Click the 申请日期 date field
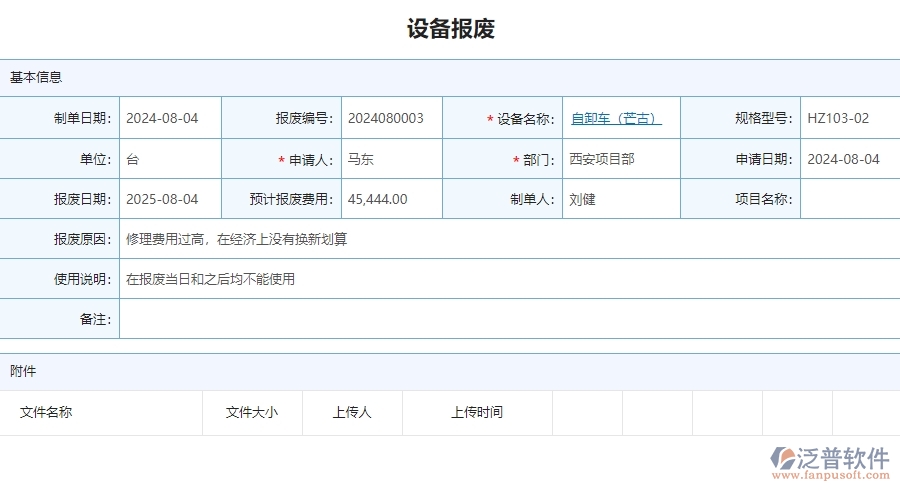Image resolution: width=900 pixels, height=491 pixels. coord(849,159)
